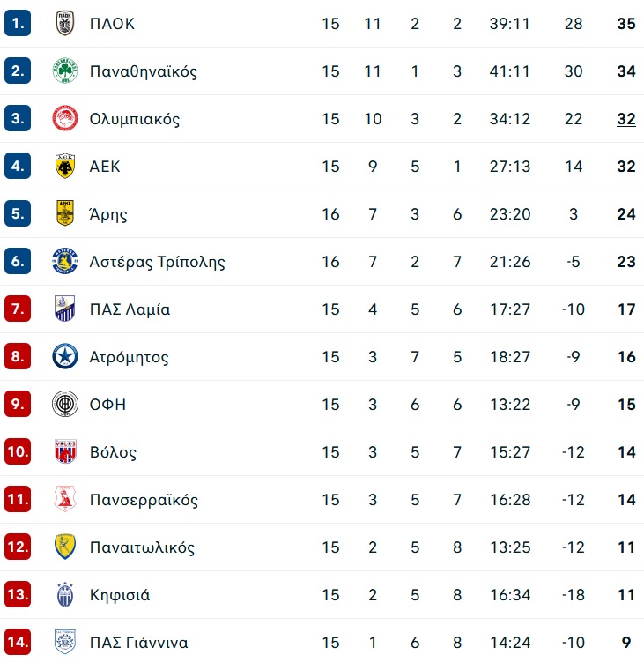Viewport: 644px width, 670px height.
Task: Open the Κηφισιά team link
Action: tap(120, 595)
